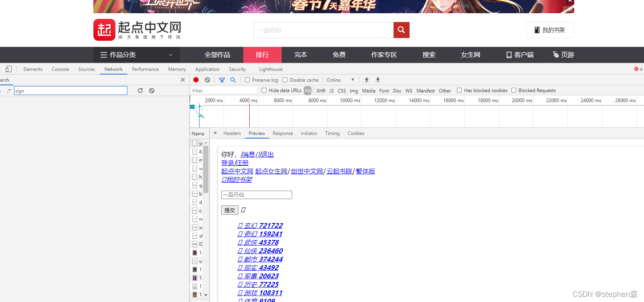
Task: Go to 全部作品 in site nav
Action: (x=217, y=55)
